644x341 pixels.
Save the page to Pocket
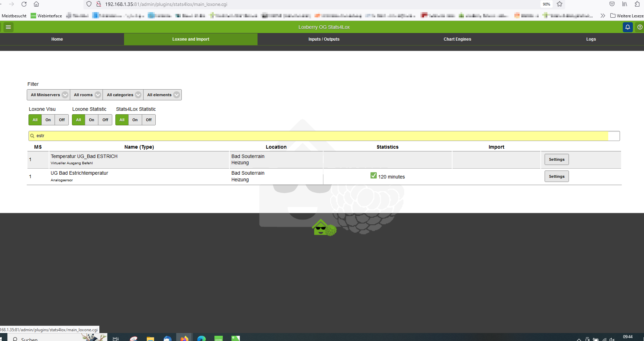pos(612,4)
